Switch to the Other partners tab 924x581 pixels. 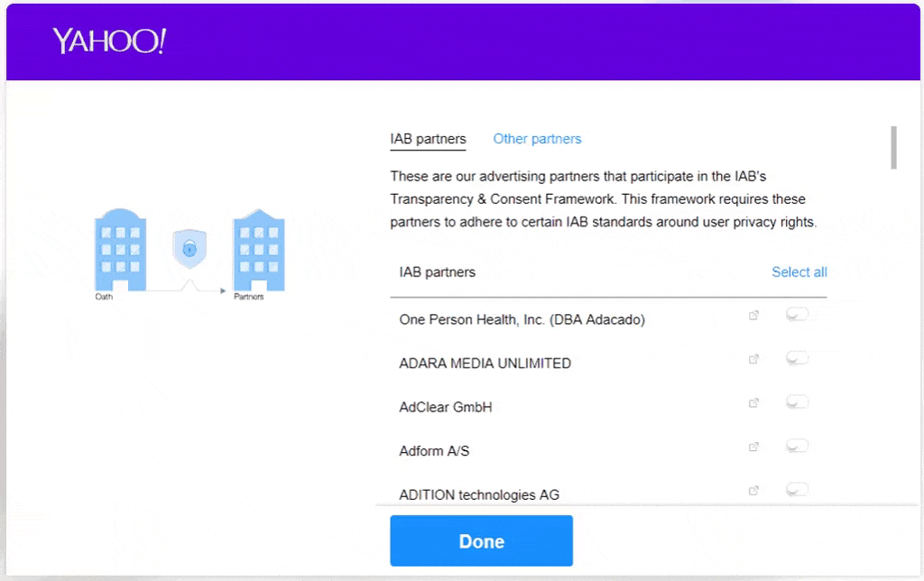(x=537, y=139)
